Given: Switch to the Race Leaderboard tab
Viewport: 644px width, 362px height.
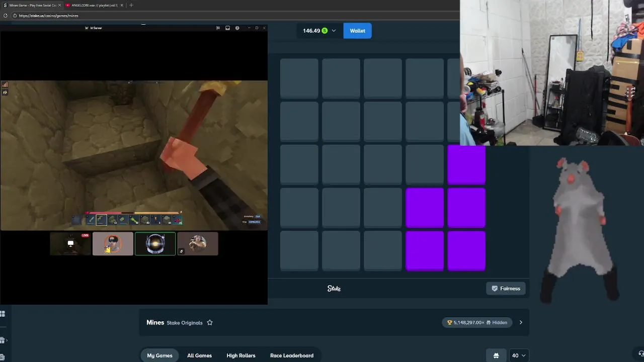Looking at the screenshot, I should click(292, 355).
